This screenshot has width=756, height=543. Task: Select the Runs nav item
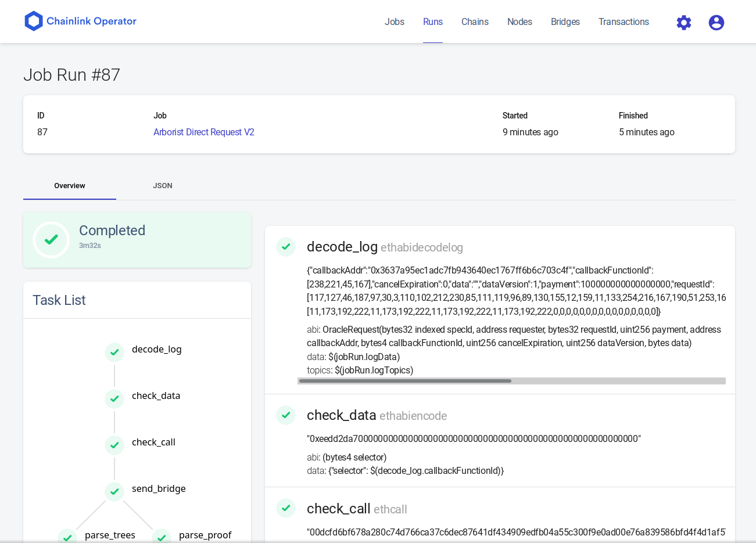pos(433,21)
